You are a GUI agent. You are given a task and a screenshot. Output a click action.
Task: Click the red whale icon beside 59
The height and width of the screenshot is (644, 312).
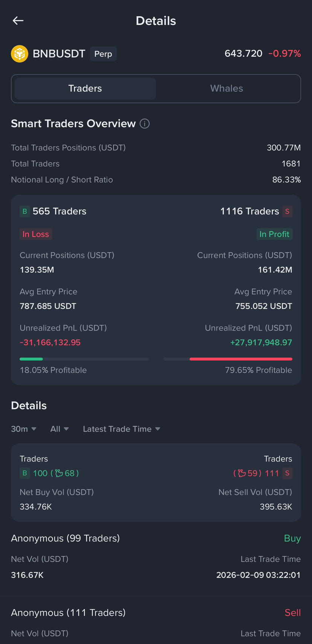coord(242,473)
